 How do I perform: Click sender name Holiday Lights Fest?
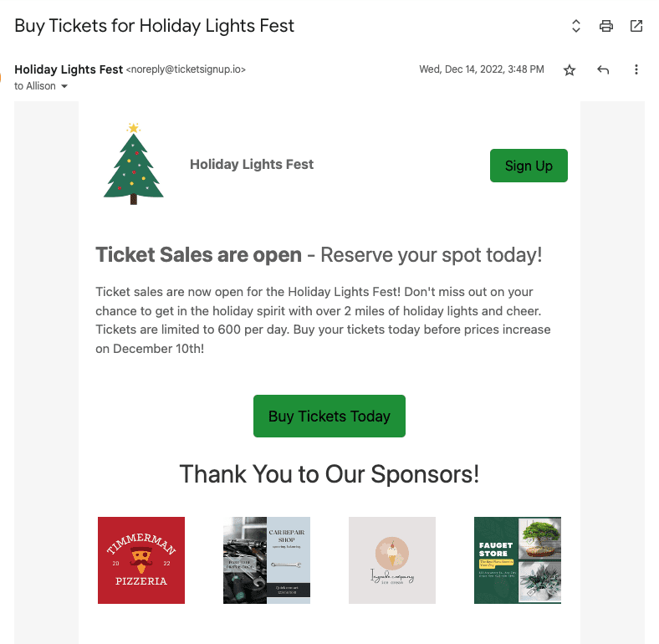coord(69,69)
